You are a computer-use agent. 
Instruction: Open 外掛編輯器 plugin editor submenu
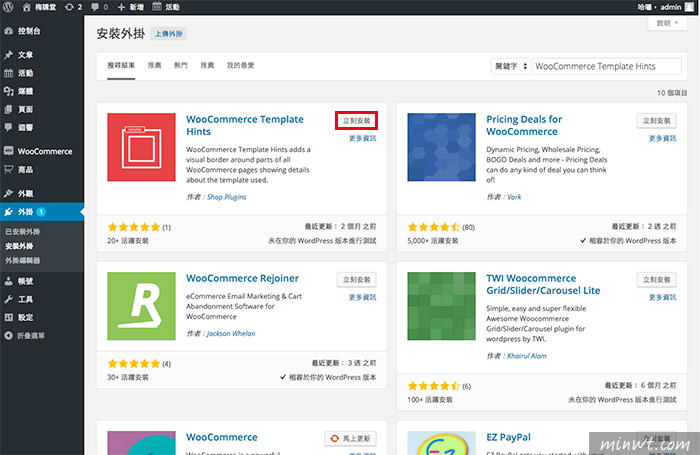[22, 260]
